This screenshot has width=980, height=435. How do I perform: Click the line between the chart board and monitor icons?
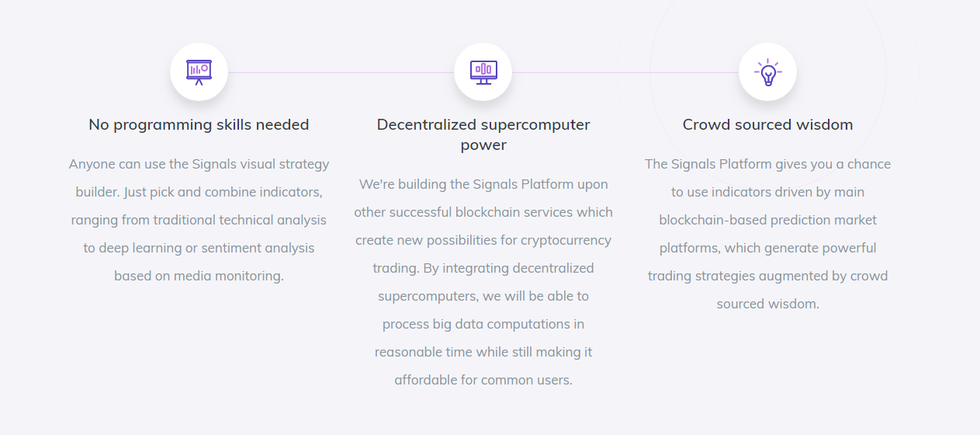point(341,72)
